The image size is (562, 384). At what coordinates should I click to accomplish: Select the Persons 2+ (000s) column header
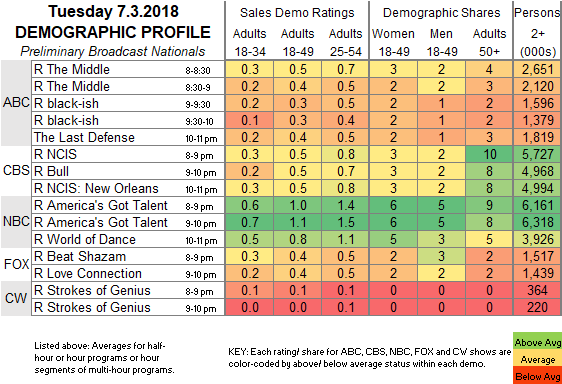538,32
